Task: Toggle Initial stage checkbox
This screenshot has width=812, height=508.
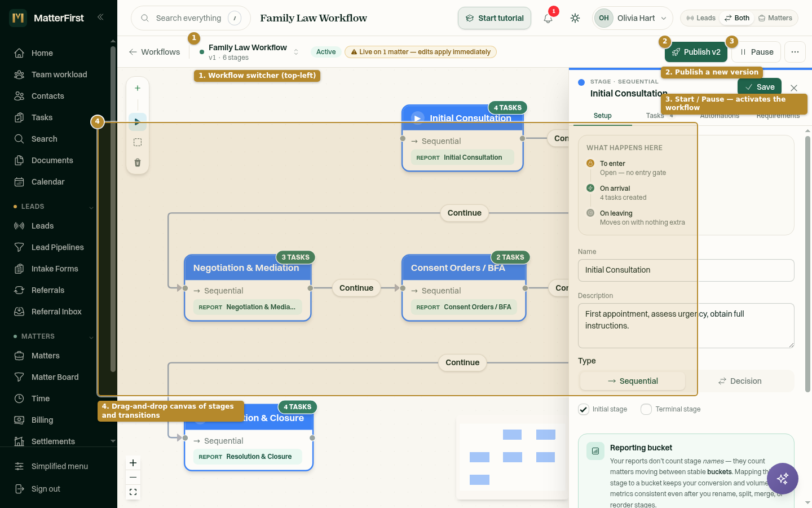Action: click(584, 409)
